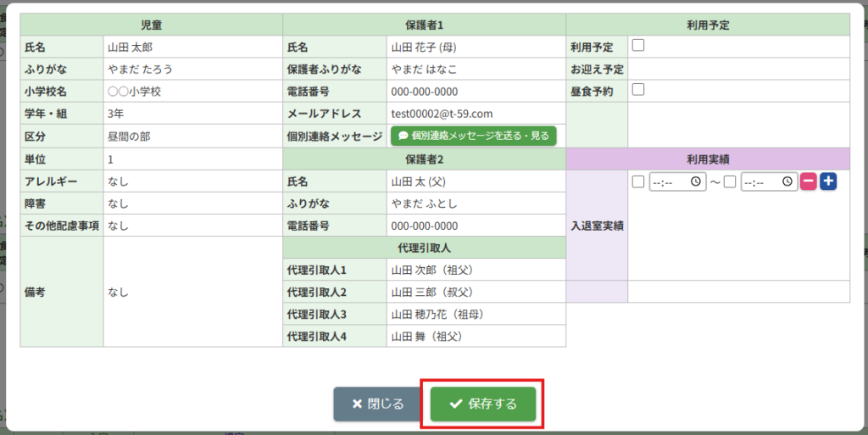
Task: Open 個別連絡メッセージを送る・見る
Action: [473, 136]
